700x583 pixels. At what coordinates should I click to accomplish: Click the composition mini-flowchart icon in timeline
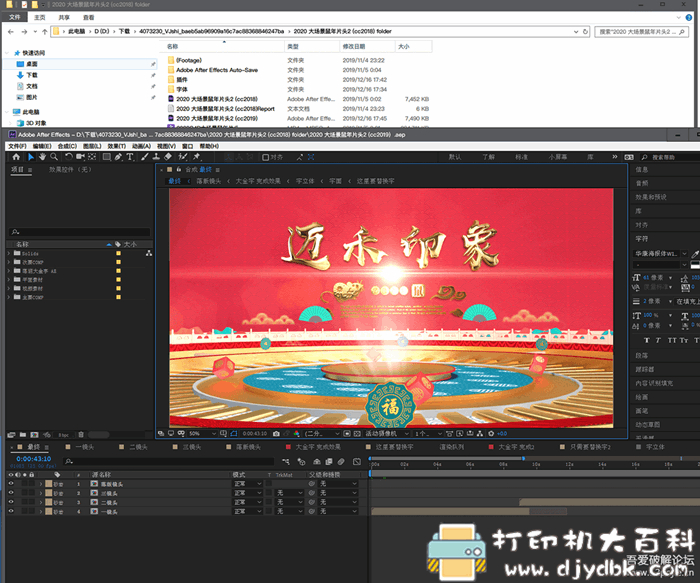[x=286, y=462]
